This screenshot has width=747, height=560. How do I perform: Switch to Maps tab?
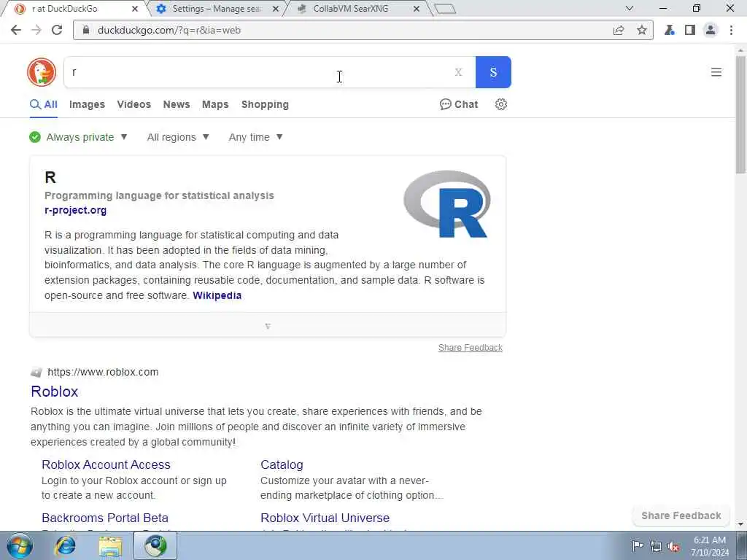pyautogui.click(x=215, y=104)
